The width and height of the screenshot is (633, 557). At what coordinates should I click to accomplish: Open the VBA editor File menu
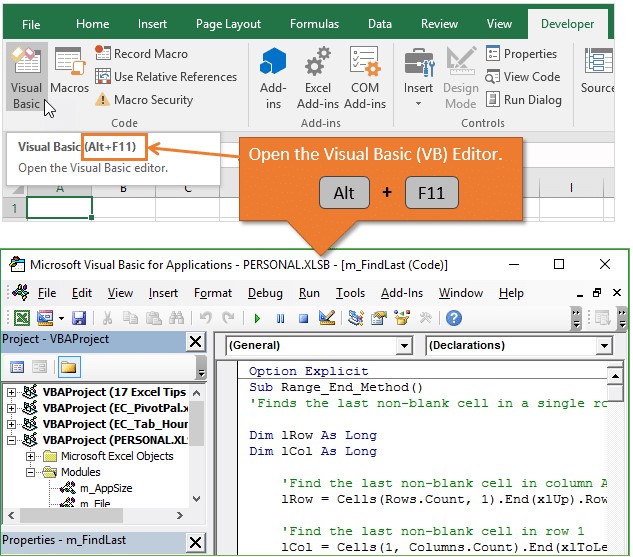coord(47,293)
